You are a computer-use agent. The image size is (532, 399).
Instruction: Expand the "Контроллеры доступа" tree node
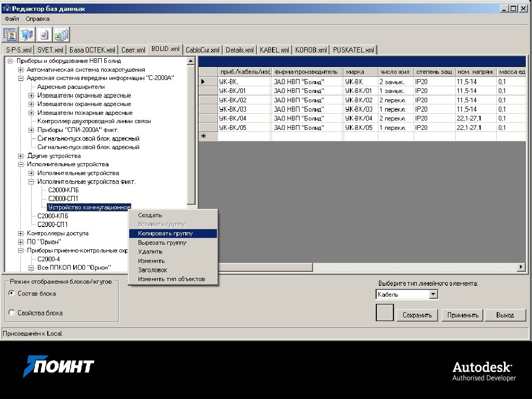(x=21, y=233)
